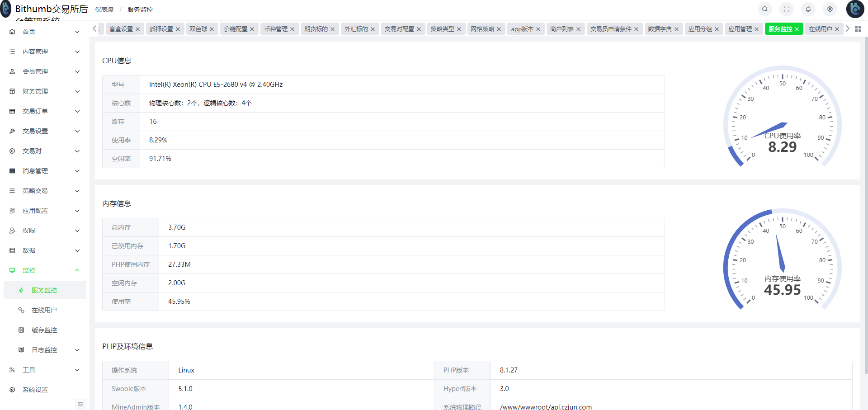Open 缓存监控 in the sidebar
868x410 pixels.
(44, 330)
